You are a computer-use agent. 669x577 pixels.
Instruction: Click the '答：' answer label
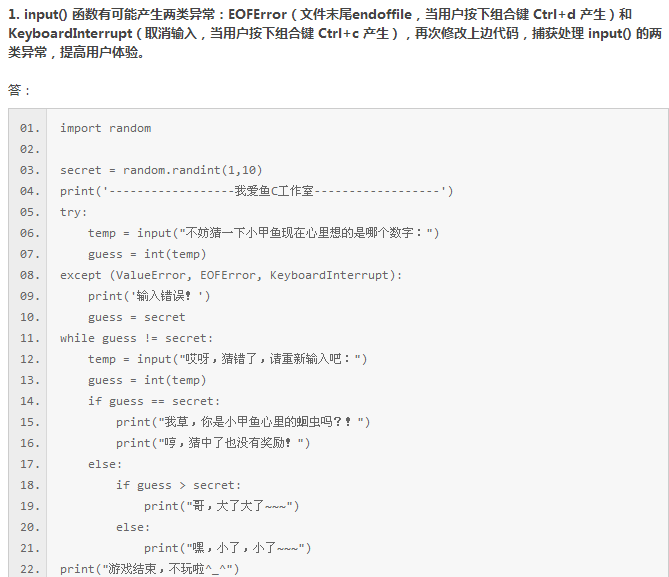(x=19, y=90)
